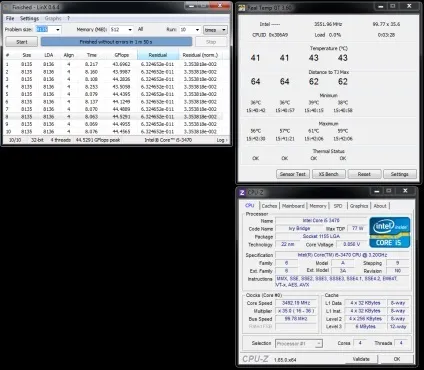Select row 8 in LinX results
Image resolution: width=424 pixels, height=370 pixels.
(112, 117)
